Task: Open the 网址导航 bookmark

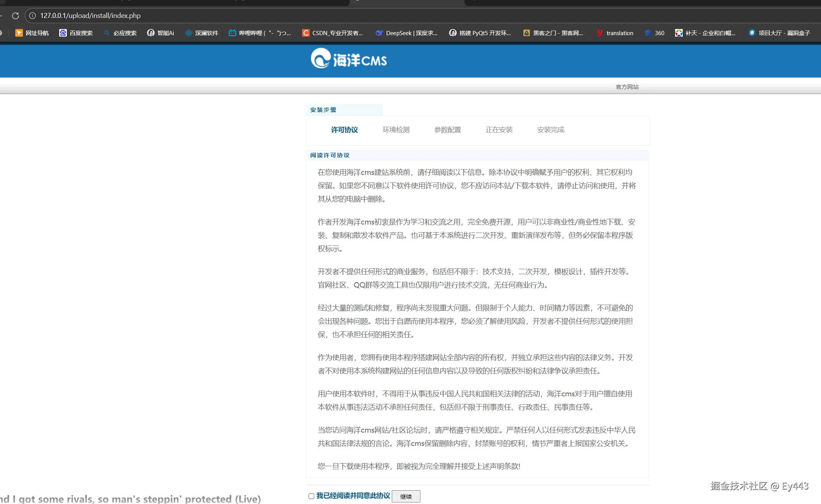Action: tap(32, 33)
